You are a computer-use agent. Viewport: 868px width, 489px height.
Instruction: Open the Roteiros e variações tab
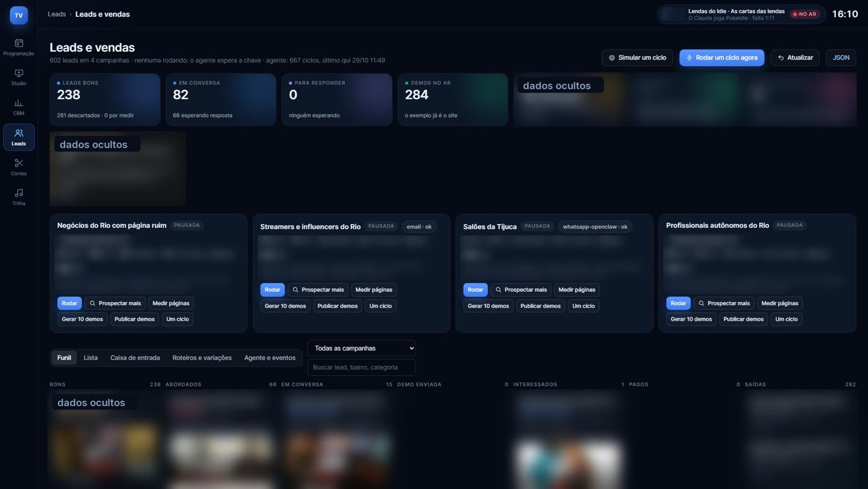(202, 357)
